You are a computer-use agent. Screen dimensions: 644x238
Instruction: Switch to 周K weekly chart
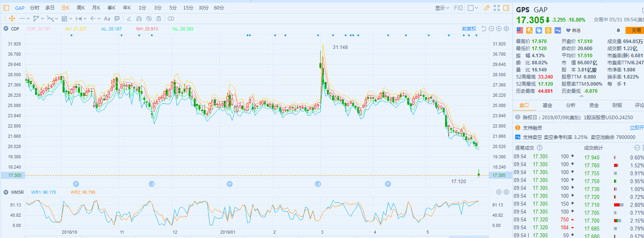click(x=81, y=8)
